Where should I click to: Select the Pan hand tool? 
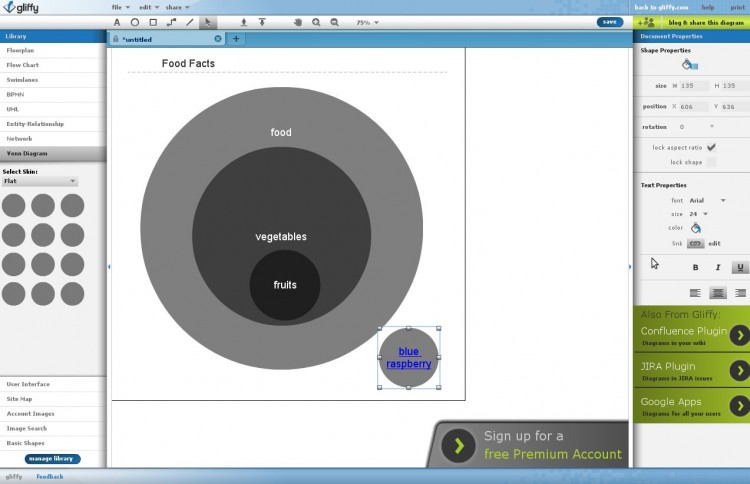[298, 22]
